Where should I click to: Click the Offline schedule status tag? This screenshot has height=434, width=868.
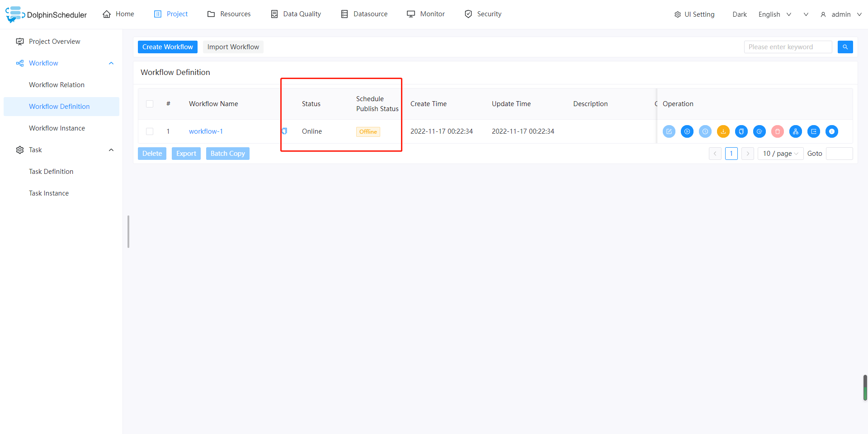[368, 132]
